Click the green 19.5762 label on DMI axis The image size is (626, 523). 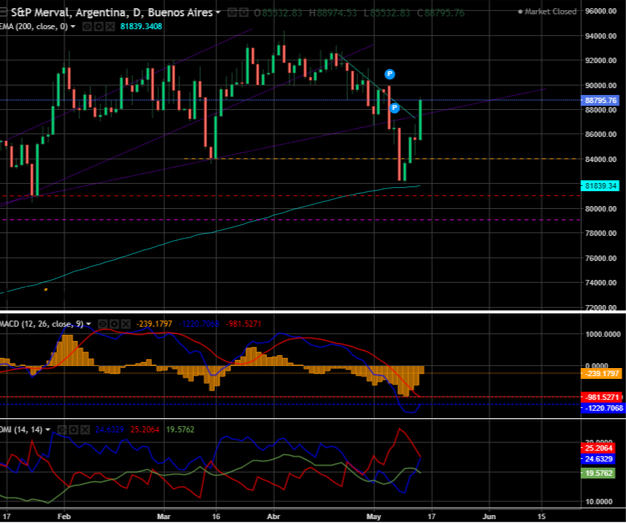coord(598,473)
